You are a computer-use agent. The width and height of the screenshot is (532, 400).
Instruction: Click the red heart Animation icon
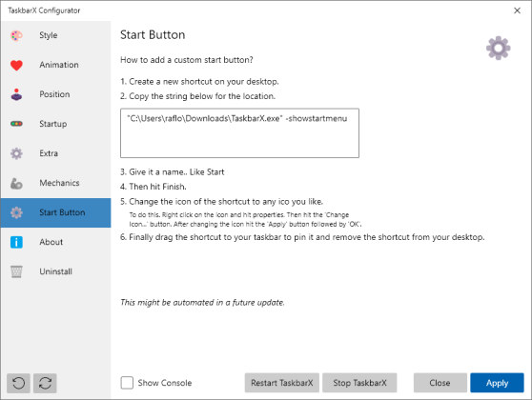point(16,65)
